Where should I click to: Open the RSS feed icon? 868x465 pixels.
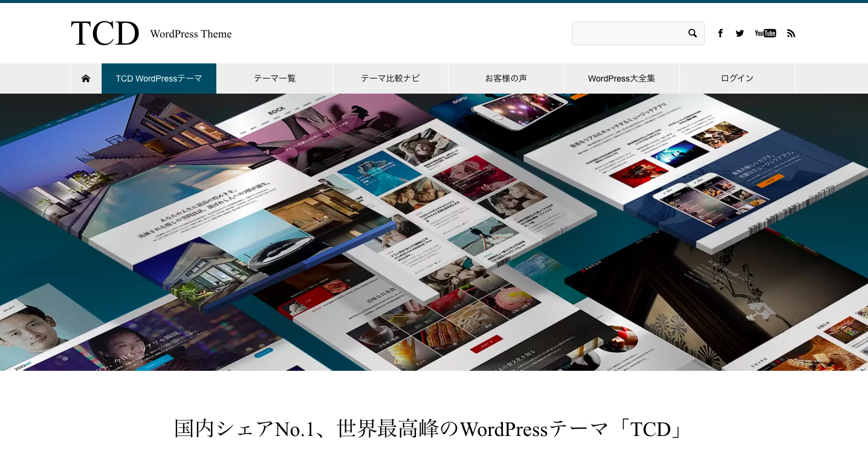[791, 33]
